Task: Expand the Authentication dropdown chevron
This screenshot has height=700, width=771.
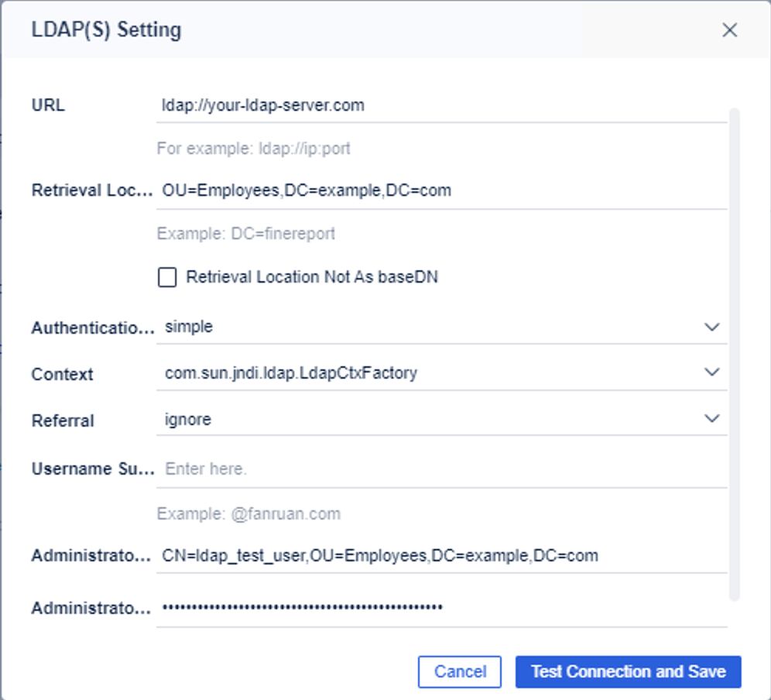Action: tap(712, 327)
